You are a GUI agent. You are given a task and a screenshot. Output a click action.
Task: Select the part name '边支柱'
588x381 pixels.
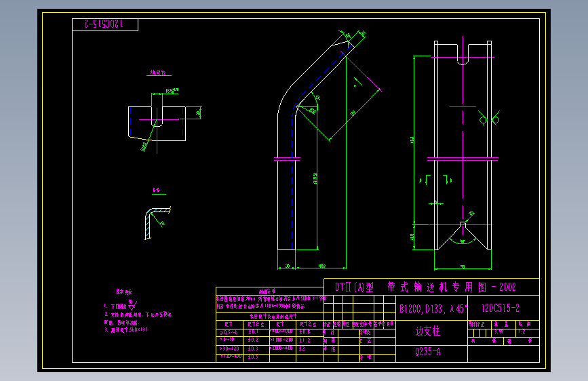[x=427, y=331]
